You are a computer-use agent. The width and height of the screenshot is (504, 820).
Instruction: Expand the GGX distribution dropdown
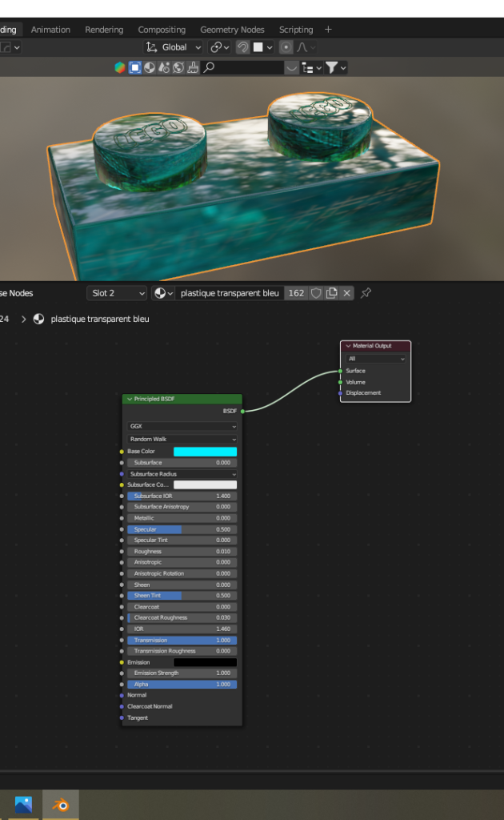click(182, 427)
